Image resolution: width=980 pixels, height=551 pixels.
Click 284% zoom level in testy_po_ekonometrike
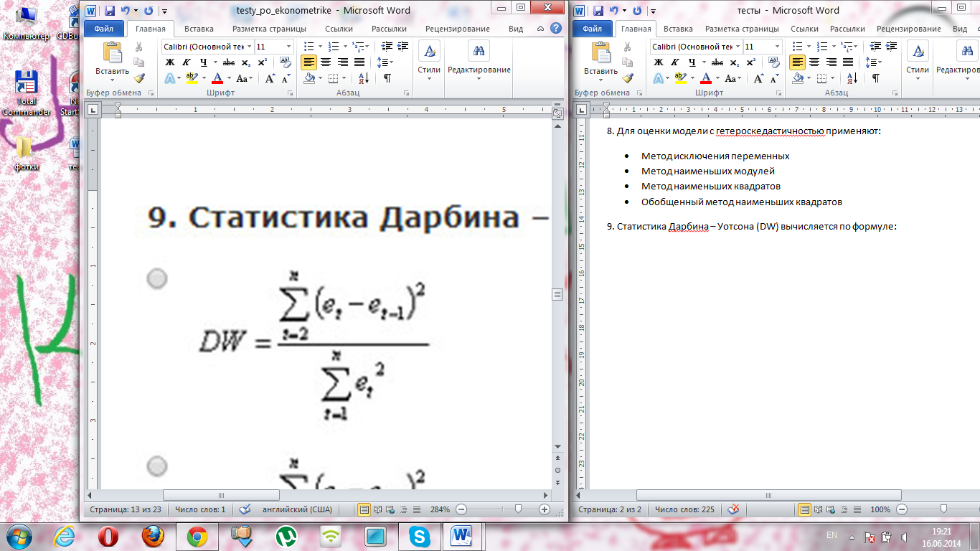coord(440,509)
